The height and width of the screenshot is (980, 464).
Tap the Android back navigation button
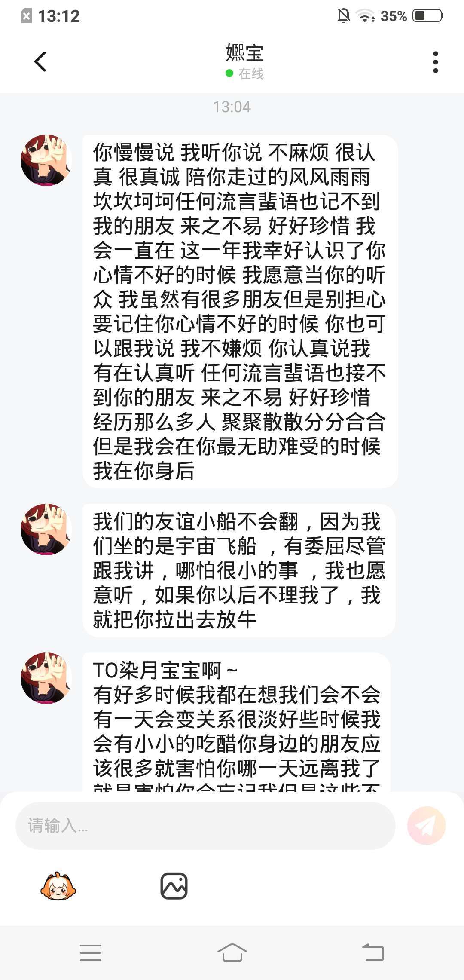373,952
